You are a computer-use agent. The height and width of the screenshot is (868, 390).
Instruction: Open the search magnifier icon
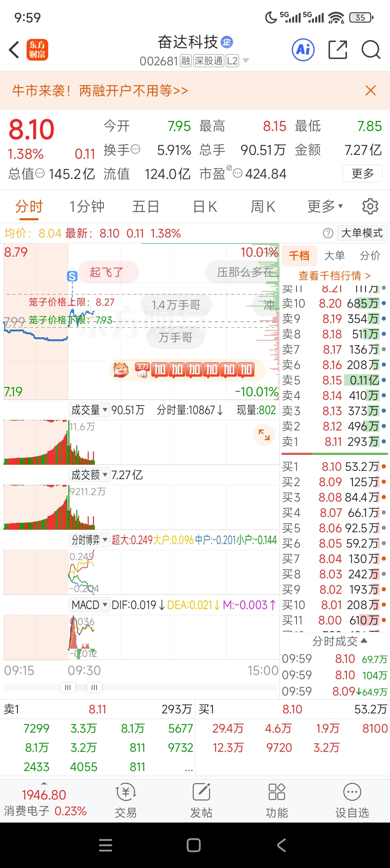click(x=371, y=50)
